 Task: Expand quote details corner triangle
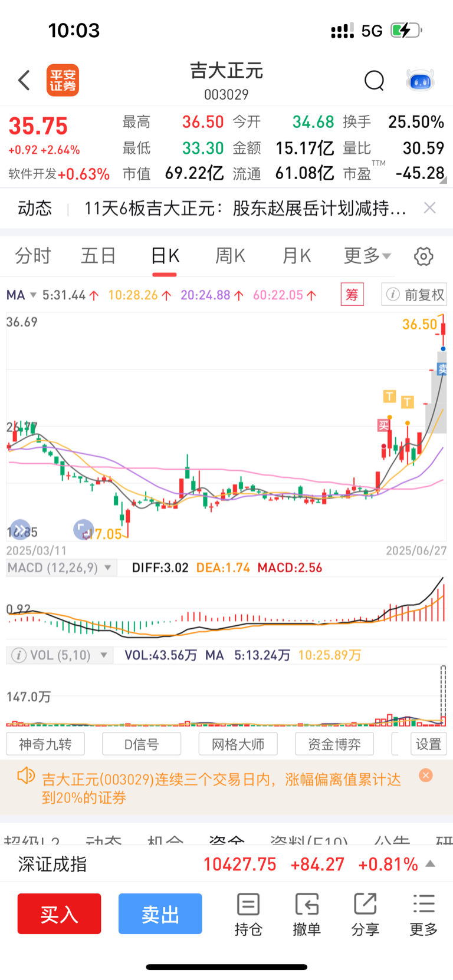pos(443,180)
